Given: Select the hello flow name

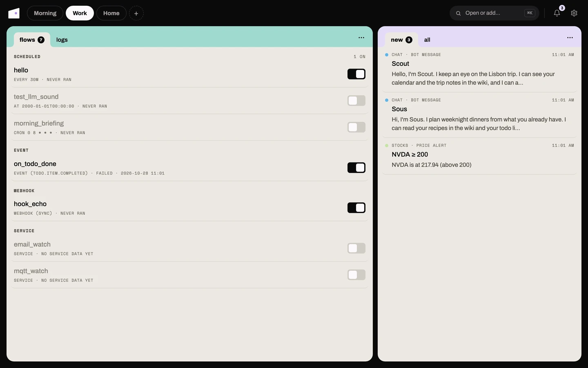Looking at the screenshot, I should pyautogui.click(x=21, y=70).
